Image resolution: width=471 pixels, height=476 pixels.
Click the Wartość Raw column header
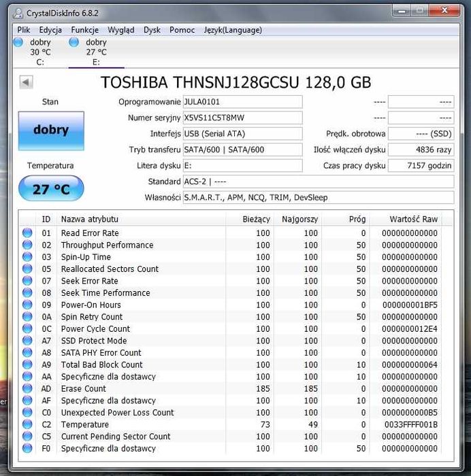click(x=406, y=219)
